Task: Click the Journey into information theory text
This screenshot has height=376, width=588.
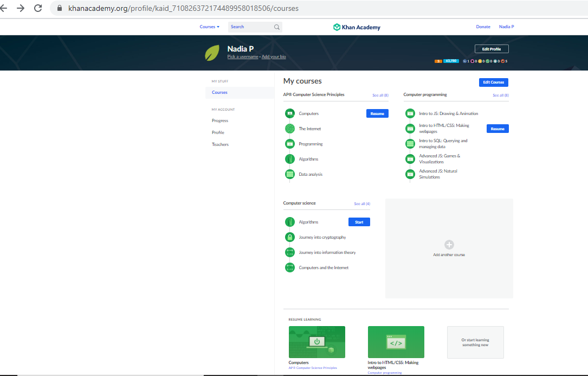Action: pos(327,252)
